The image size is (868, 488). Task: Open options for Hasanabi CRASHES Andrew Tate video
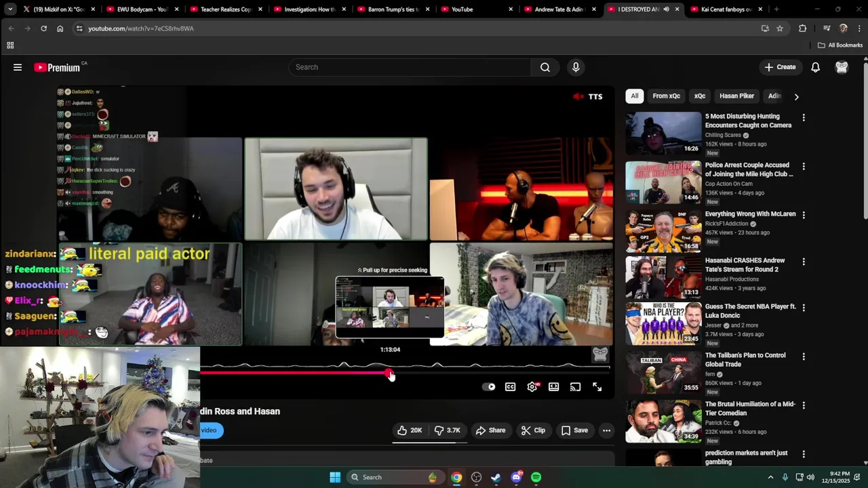click(x=804, y=261)
